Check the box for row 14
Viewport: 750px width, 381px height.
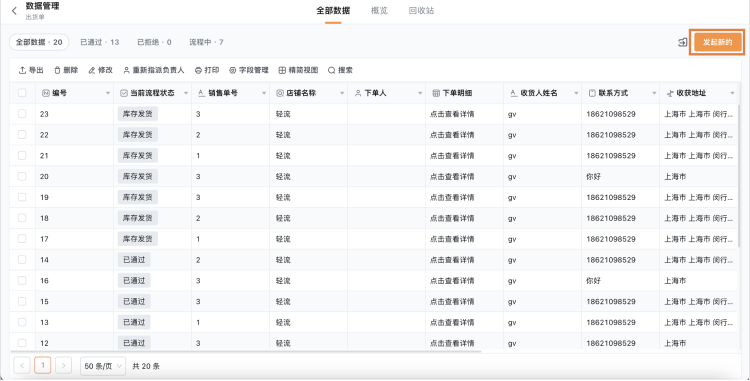tap(22, 260)
